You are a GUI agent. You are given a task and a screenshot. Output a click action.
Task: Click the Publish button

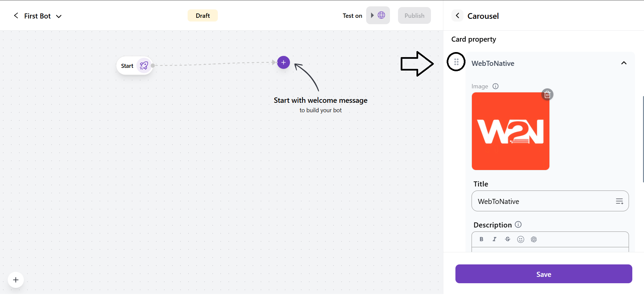pos(414,16)
